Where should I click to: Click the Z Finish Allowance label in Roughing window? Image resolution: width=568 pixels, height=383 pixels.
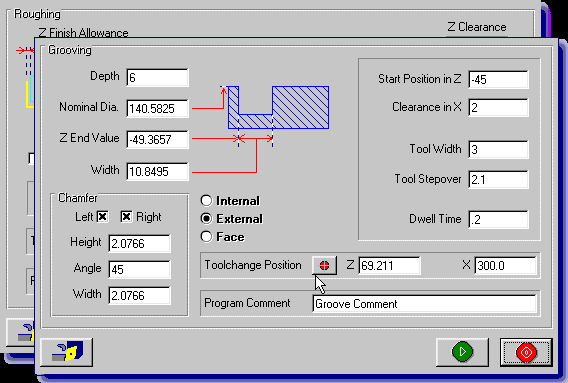[x=83, y=33]
